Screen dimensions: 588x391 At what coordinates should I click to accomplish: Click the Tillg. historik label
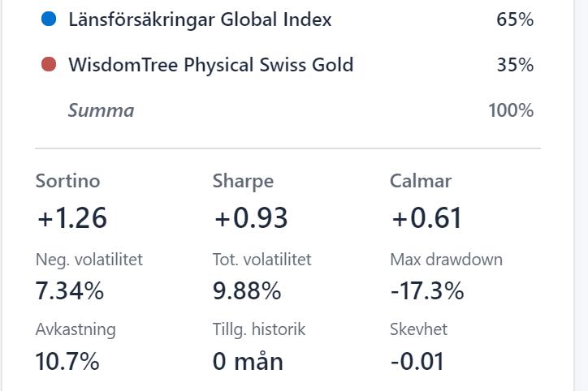(258, 329)
